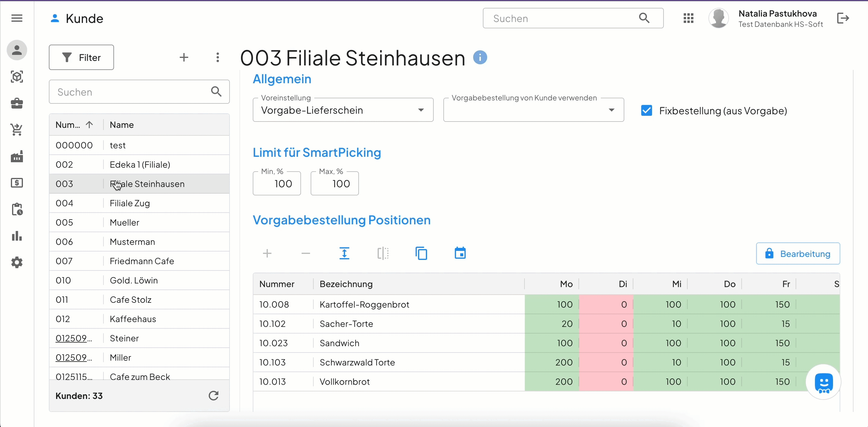Screen dimensions: 868x427
Task: Open the shopping cart orders section
Action: (17, 130)
